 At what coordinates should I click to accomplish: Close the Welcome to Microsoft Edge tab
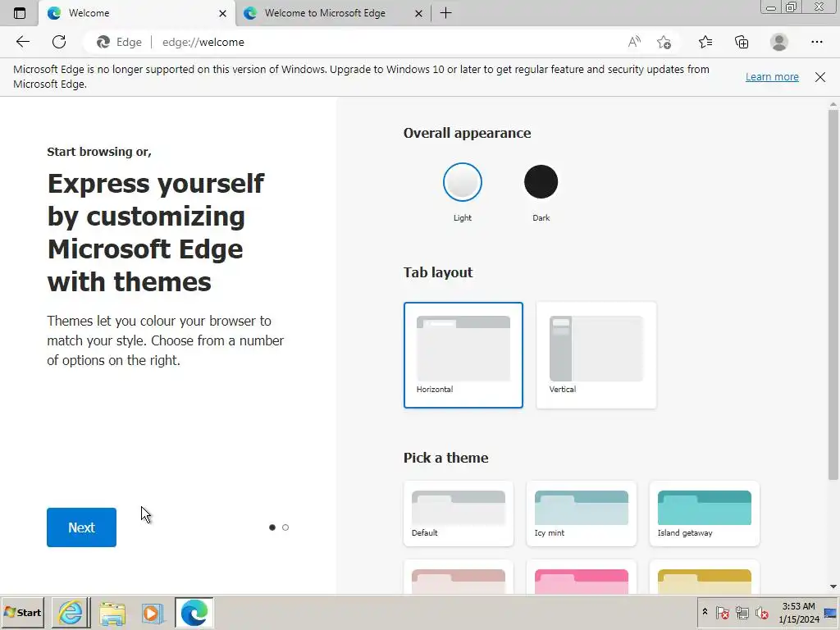tap(419, 13)
